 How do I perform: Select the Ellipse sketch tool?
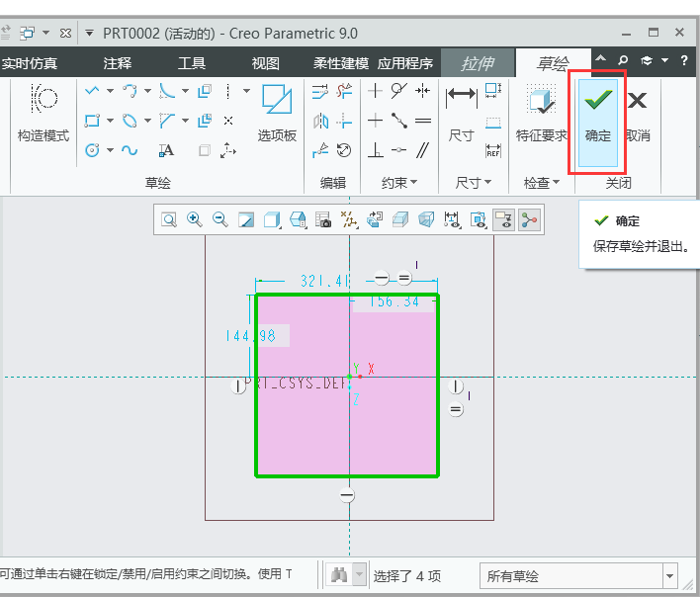pos(130,121)
